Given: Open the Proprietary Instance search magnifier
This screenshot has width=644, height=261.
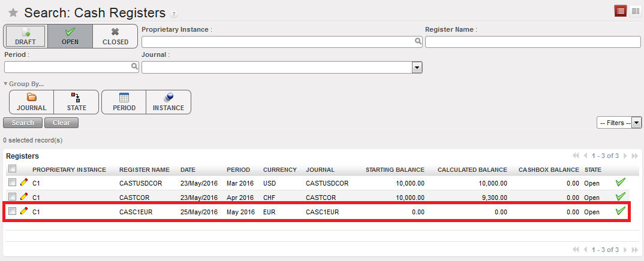Looking at the screenshot, I should [x=418, y=41].
